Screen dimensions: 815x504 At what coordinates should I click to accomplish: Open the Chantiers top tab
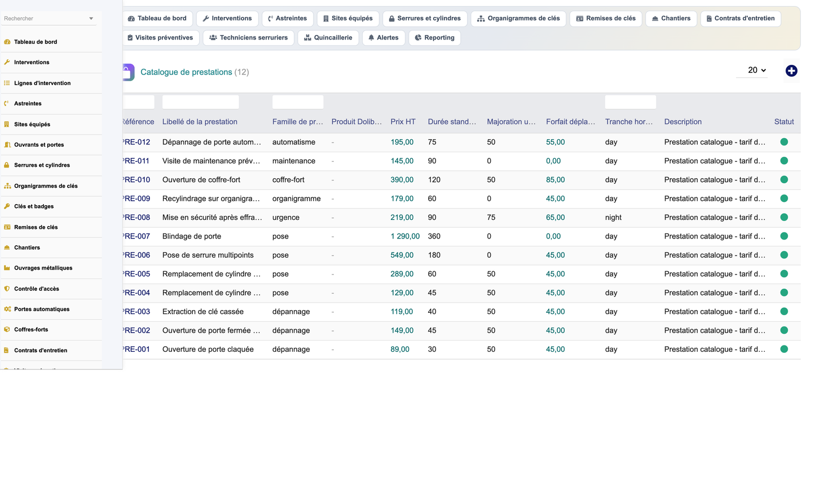tap(671, 19)
